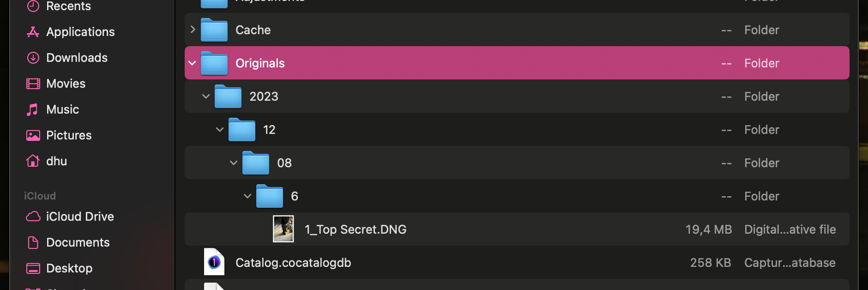Select the 1_Top Secret.DNG thumbnail
The width and height of the screenshot is (868, 290).
point(283,229)
